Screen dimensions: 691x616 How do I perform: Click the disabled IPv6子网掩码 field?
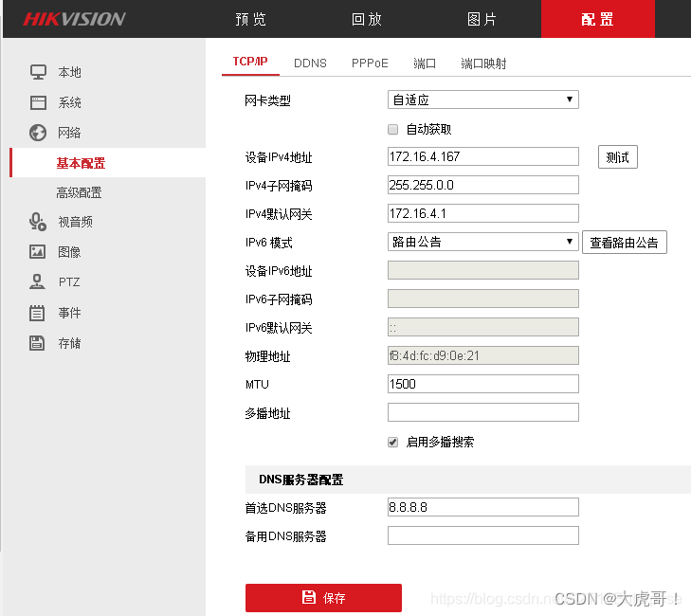[x=483, y=299]
